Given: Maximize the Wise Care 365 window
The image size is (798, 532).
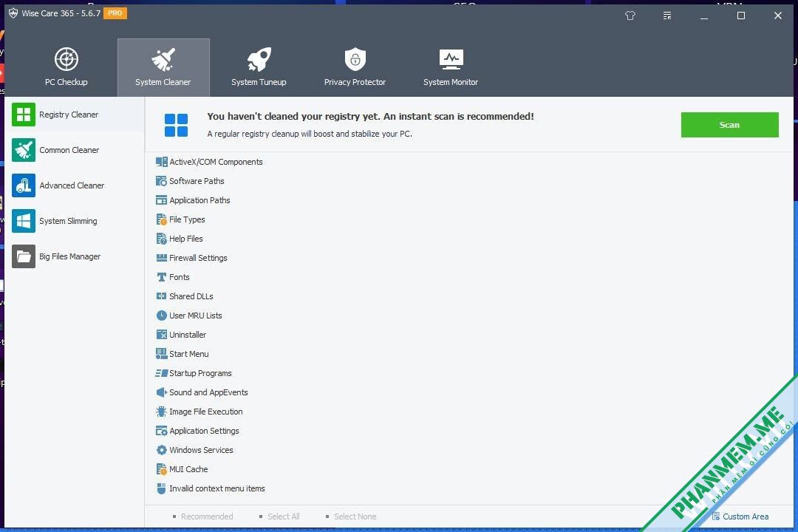Looking at the screenshot, I should click(741, 16).
